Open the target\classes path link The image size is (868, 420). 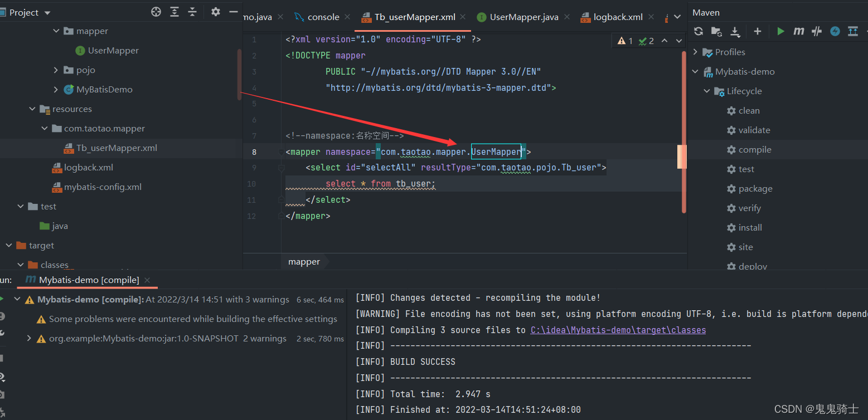pos(618,330)
